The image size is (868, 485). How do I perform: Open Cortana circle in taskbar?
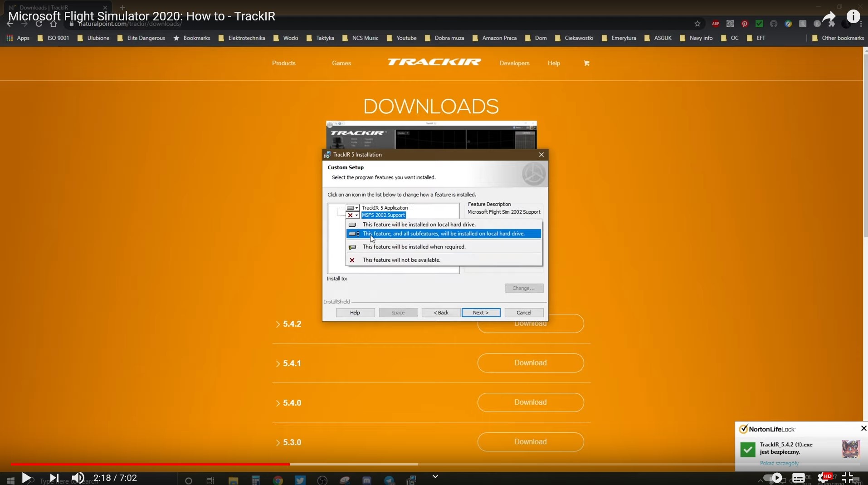click(189, 480)
